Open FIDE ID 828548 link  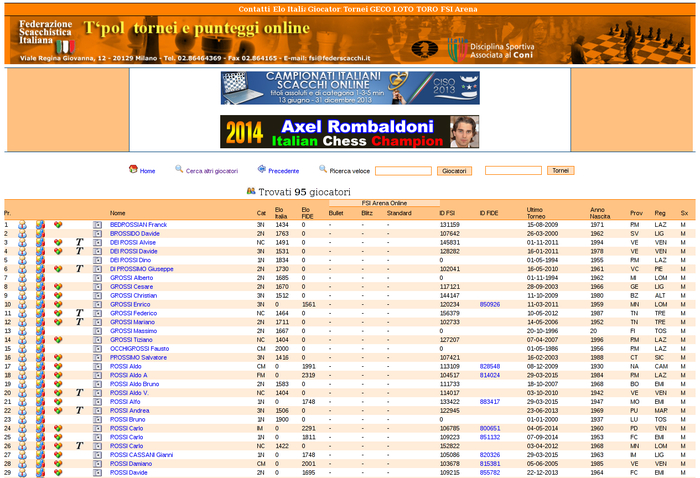(490, 366)
